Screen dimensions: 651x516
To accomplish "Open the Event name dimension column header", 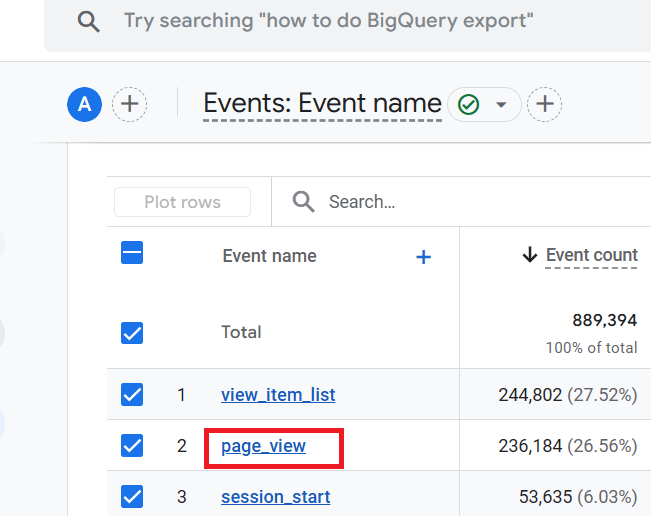I will (x=269, y=256).
